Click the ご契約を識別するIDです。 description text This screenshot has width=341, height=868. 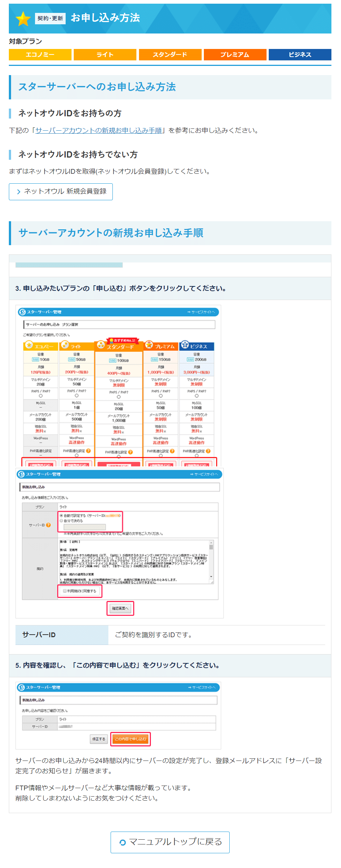tap(153, 635)
